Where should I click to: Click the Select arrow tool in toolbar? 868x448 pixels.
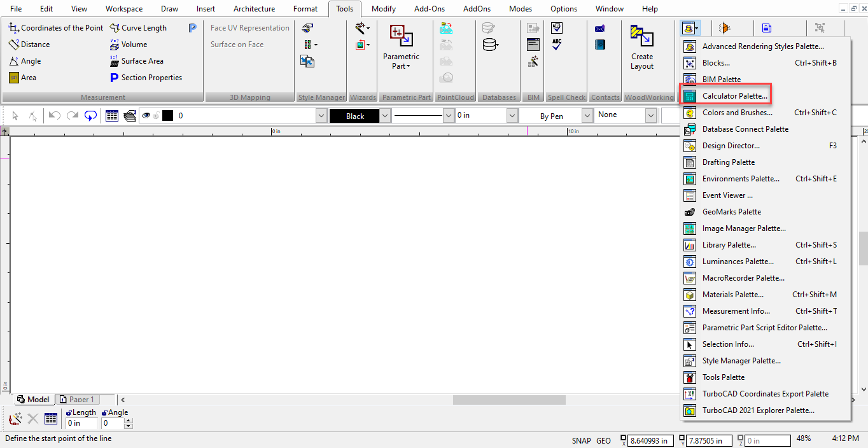(15, 116)
